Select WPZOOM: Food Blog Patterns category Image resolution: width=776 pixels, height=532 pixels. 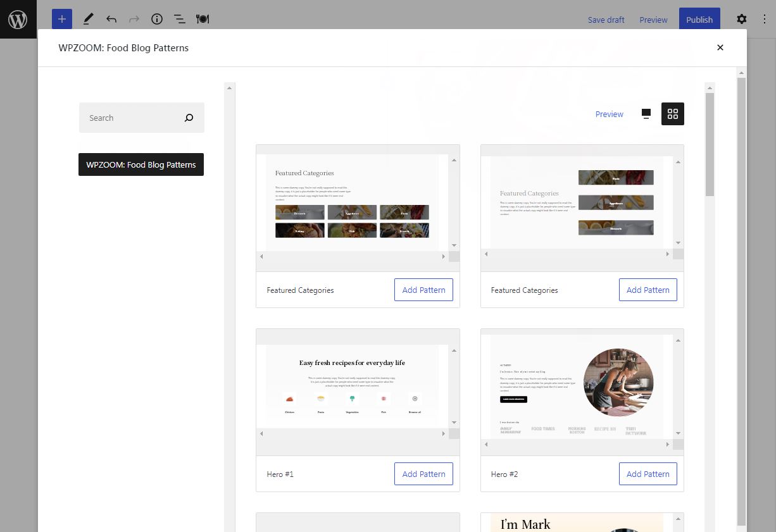point(141,164)
